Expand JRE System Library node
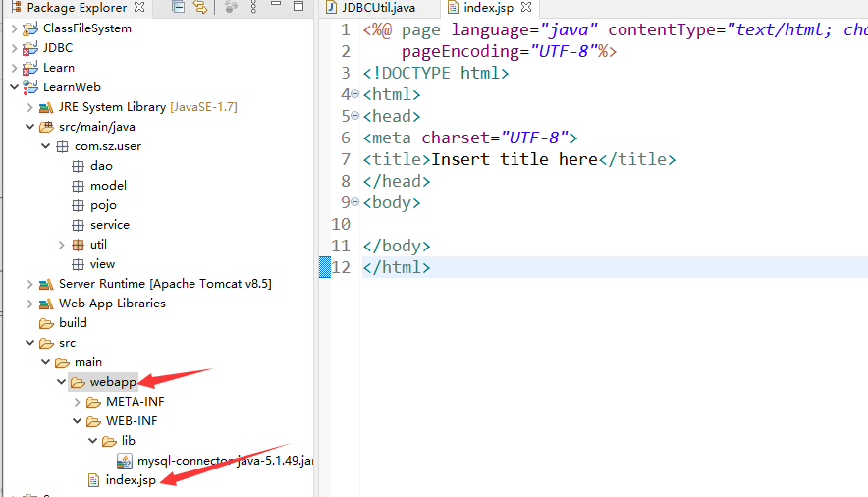868x497 pixels. pos(29,107)
